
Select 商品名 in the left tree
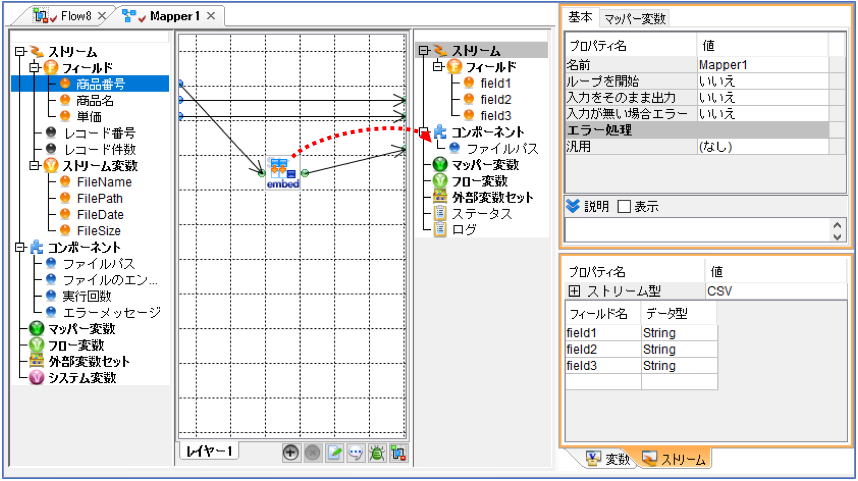(x=95, y=100)
